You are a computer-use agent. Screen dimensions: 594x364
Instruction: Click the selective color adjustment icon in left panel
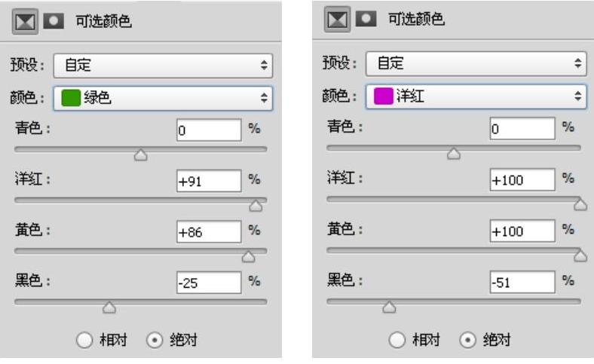(x=25, y=23)
